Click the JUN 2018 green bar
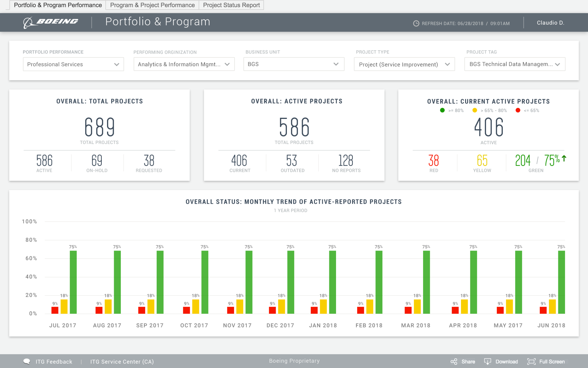588x368 pixels. tap(561, 282)
